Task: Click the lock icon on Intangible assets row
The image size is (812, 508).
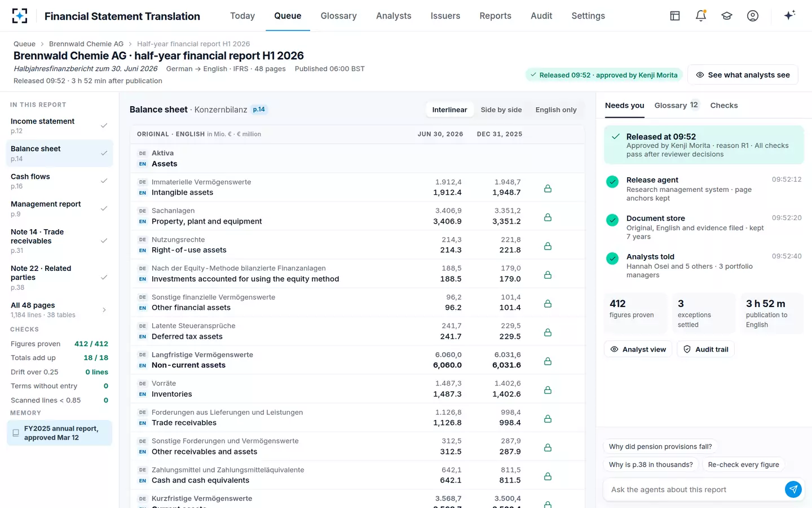Action: (548, 189)
